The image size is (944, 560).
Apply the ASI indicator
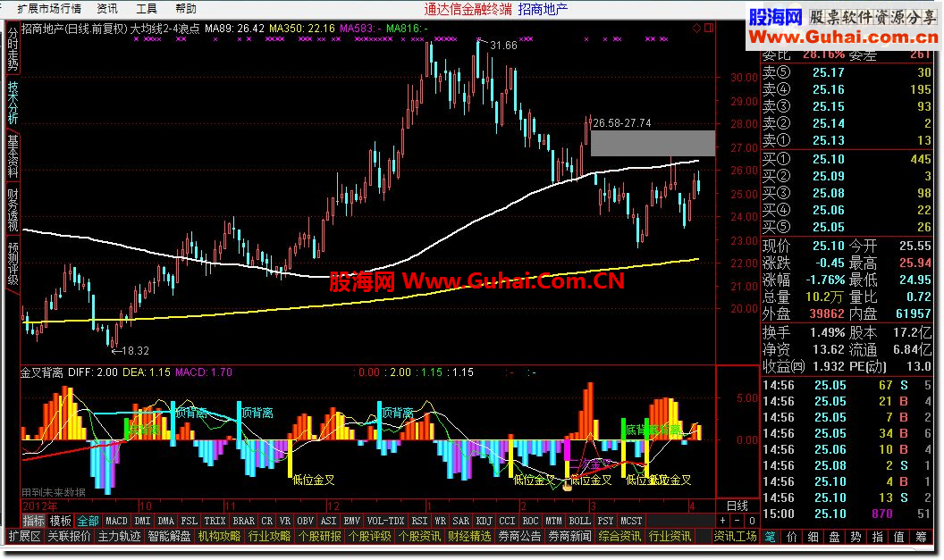pos(329,521)
